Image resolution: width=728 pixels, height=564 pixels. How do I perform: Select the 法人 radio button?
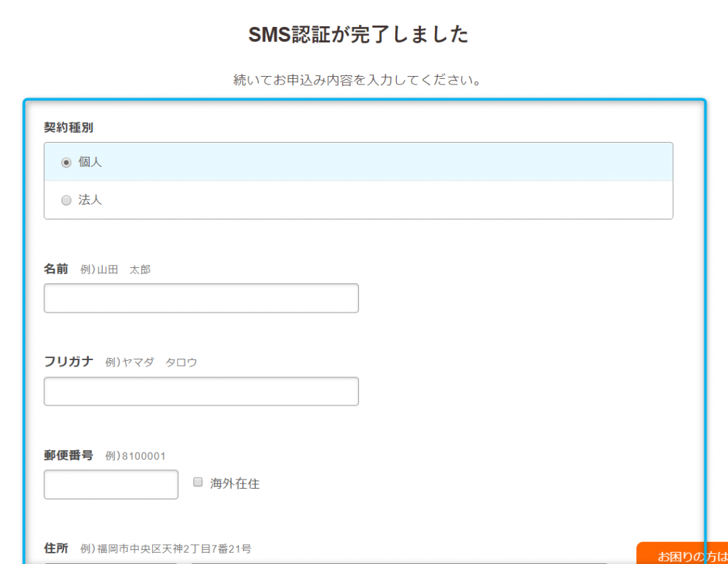click(x=66, y=200)
